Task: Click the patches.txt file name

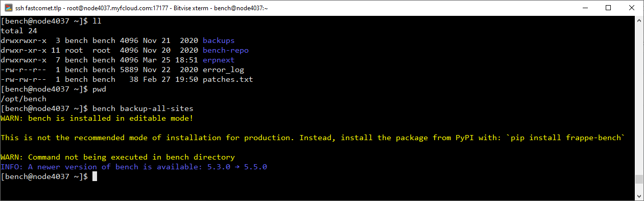Action: tap(228, 79)
